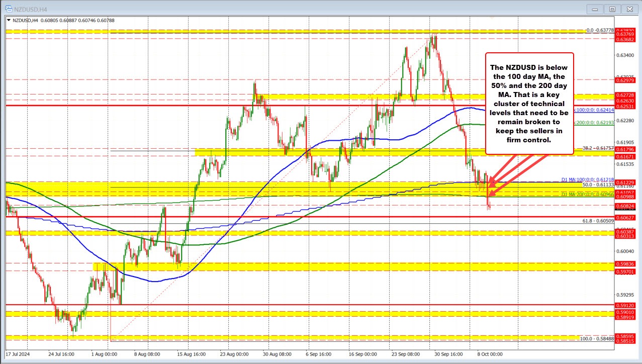Click the 200:0:0: 0.62193 moving average label
642x364 pixels.
tap(594, 123)
